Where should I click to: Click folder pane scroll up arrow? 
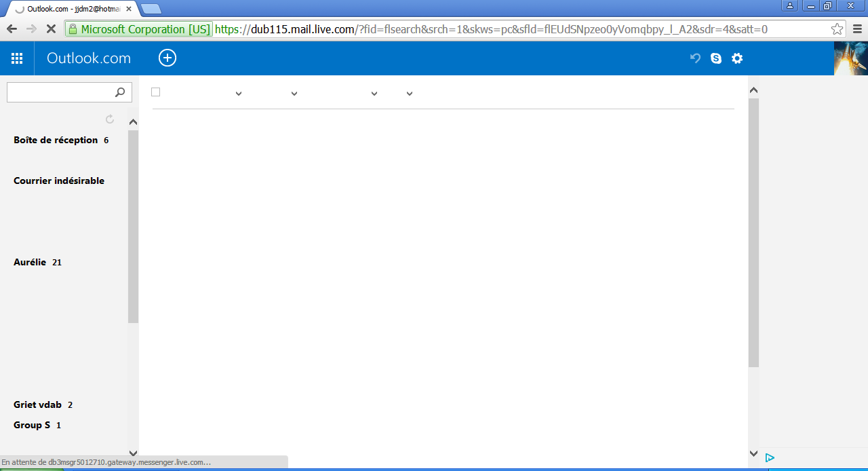pyautogui.click(x=133, y=122)
